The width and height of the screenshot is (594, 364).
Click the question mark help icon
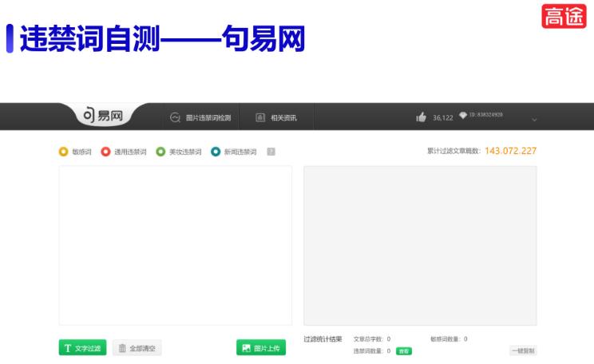(271, 152)
